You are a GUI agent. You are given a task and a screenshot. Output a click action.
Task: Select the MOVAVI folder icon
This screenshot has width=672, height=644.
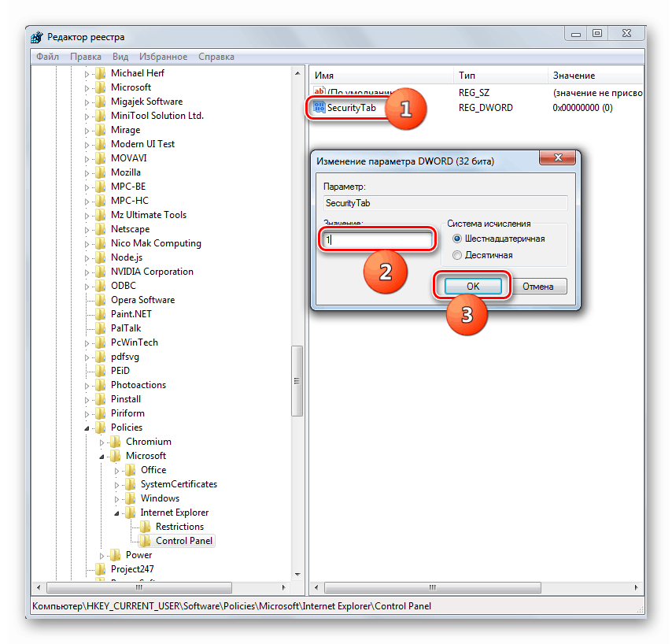click(x=100, y=158)
